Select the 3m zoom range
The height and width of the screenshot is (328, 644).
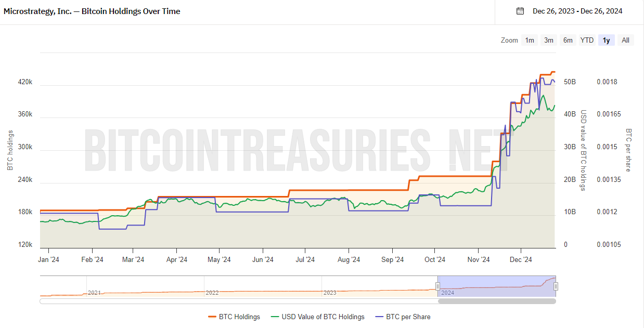click(548, 40)
